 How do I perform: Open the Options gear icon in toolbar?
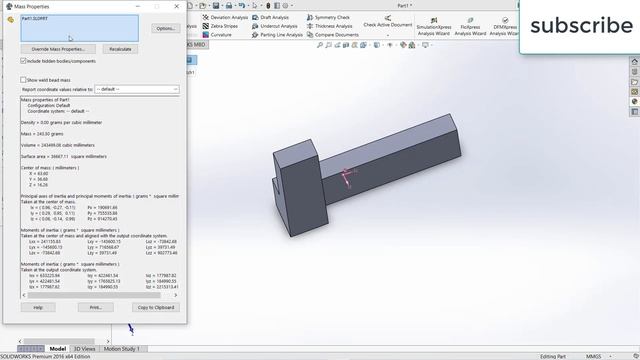285,6
